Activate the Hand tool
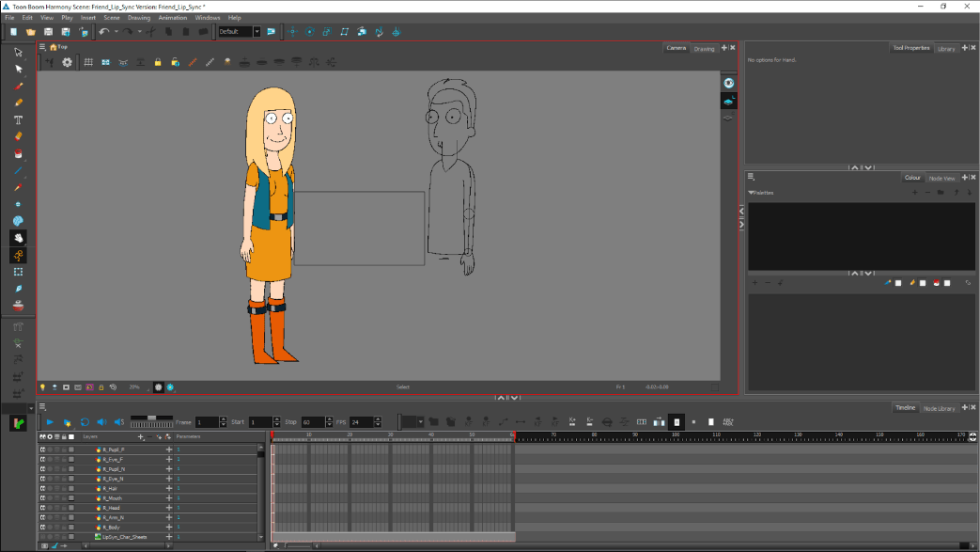Viewport: 980px width, 552px height. click(x=18, y=238)
